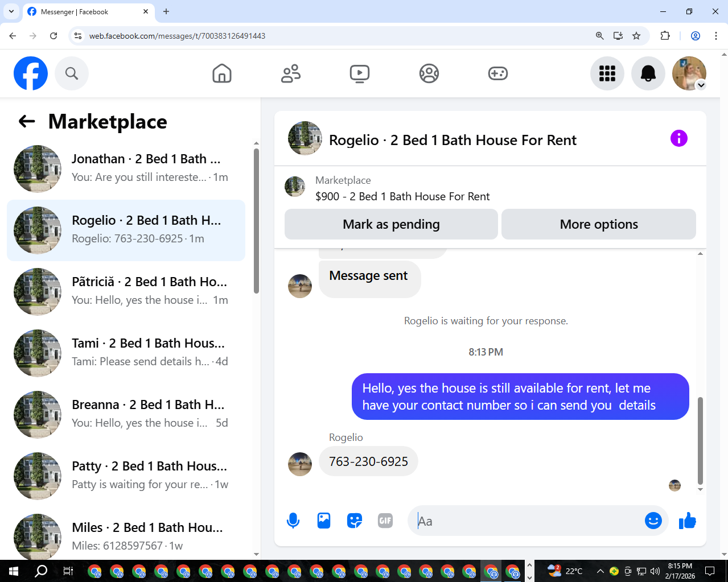This screenshot has height=582, width=728.
Task: Click the $900 - 2 Bed 1 Bath listing link
Action: click(x=402, y=196)
